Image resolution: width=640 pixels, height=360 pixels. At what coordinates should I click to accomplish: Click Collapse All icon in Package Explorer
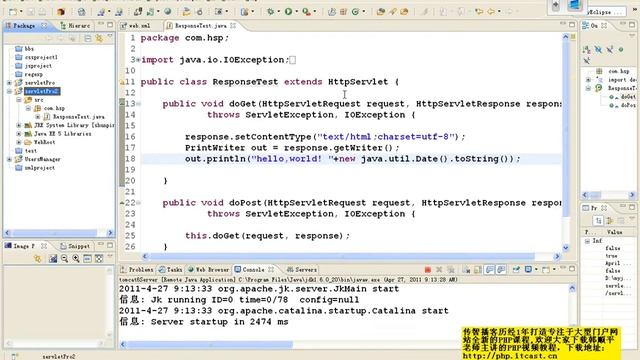[88, 38]
